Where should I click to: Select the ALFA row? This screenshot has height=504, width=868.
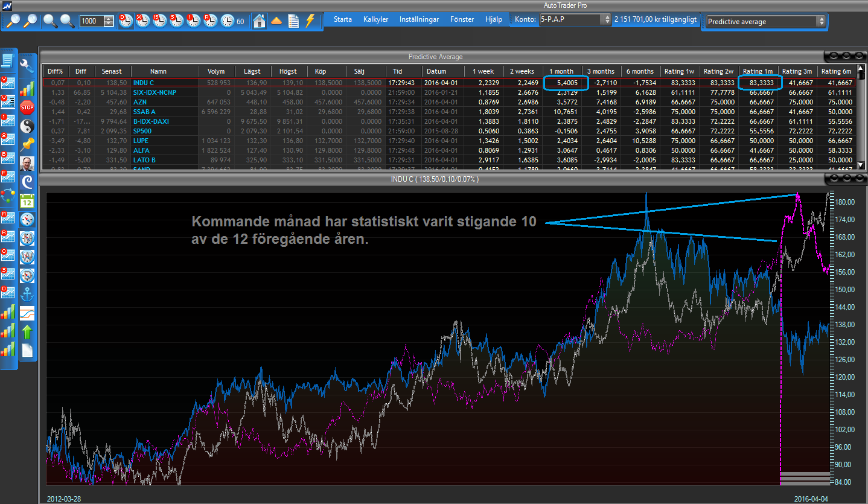(x=449, y=150)
